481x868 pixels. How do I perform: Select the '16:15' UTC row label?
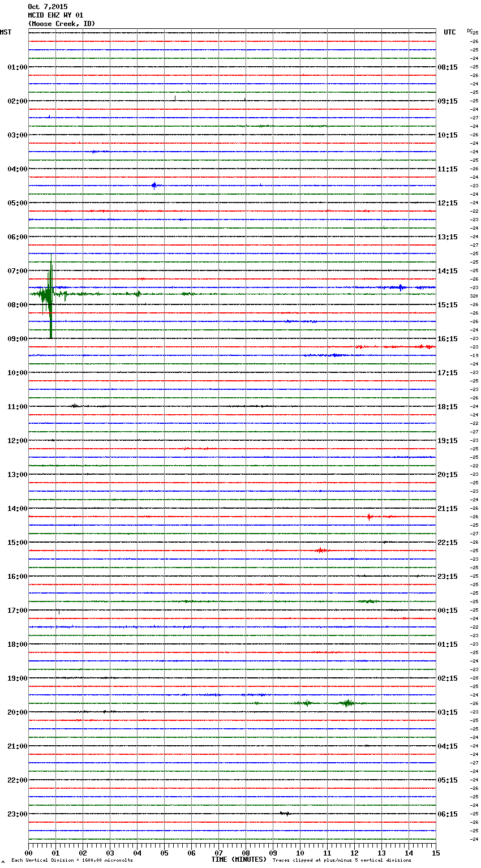click(x=448, y=338)
